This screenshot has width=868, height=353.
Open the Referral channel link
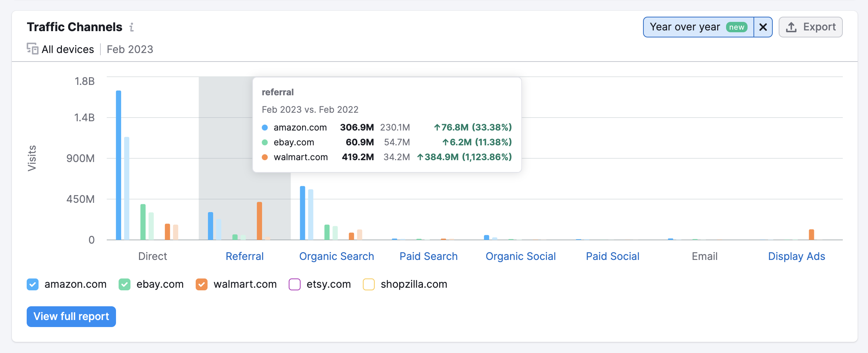245,256
